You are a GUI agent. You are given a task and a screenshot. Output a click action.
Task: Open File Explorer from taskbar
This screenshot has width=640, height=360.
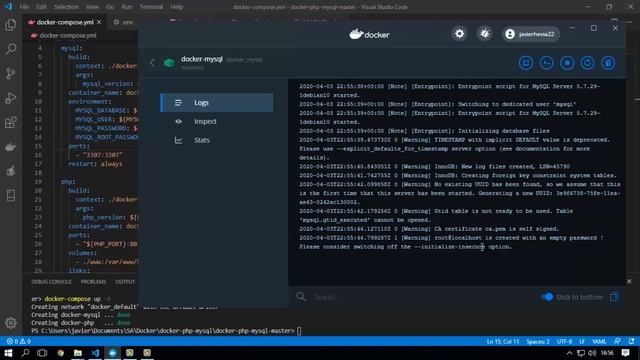(x=78, y=353)
